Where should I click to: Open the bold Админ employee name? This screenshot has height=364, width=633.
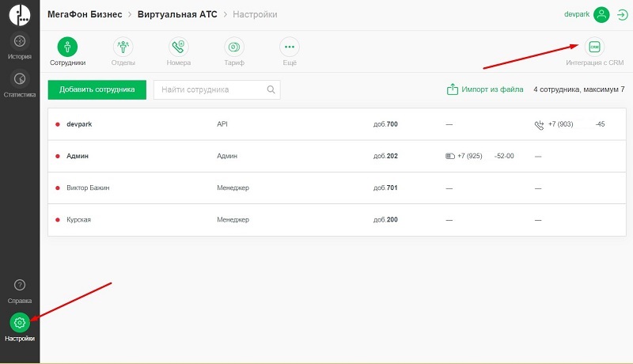pyautogui.click(x=77, y=156)
